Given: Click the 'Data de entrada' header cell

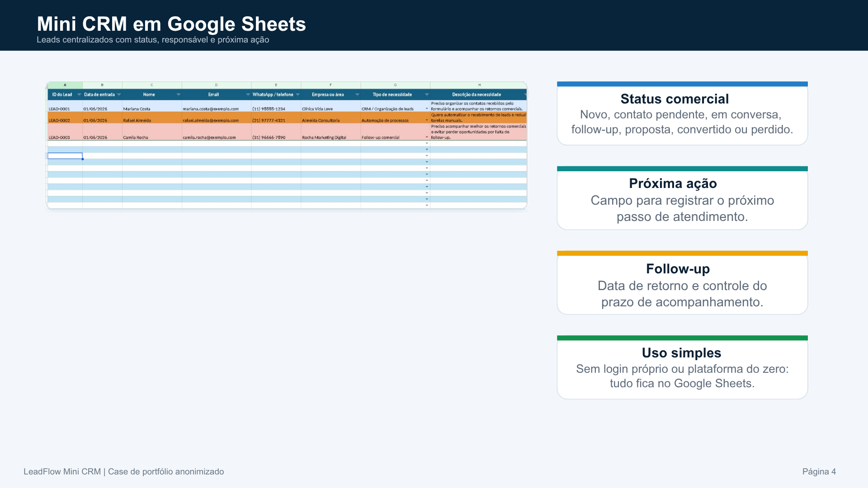Looking at the screenshot, I should 102,94.
